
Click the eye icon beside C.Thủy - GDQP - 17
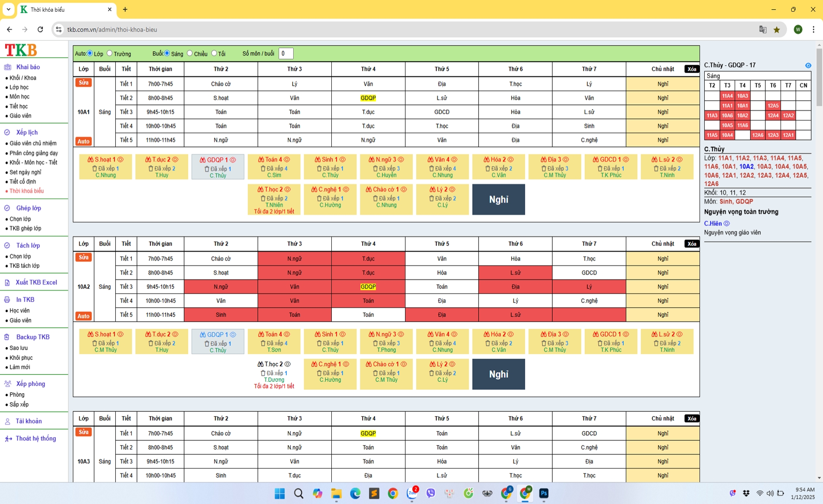tap(808, 65)
